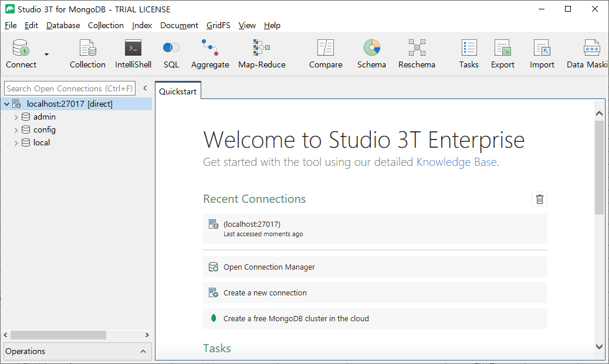Open the Reschema tool
The width and height of the screenshot is (609, 364).
click(417, 54)
